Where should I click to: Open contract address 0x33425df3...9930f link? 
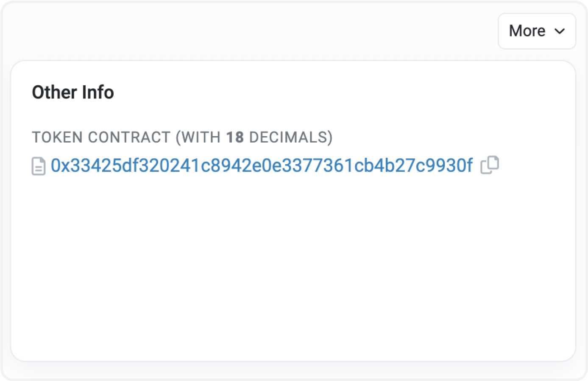[262, 165]
